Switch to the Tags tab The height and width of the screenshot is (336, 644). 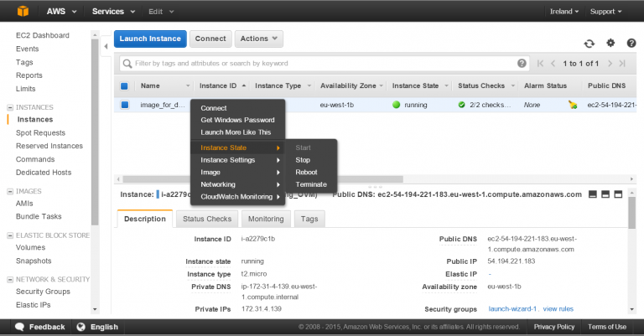[x=309, y=219]
